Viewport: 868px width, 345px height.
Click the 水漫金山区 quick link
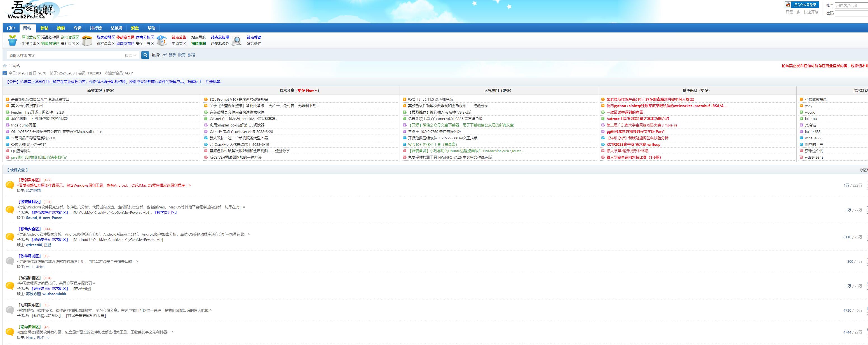pos(31,43)
